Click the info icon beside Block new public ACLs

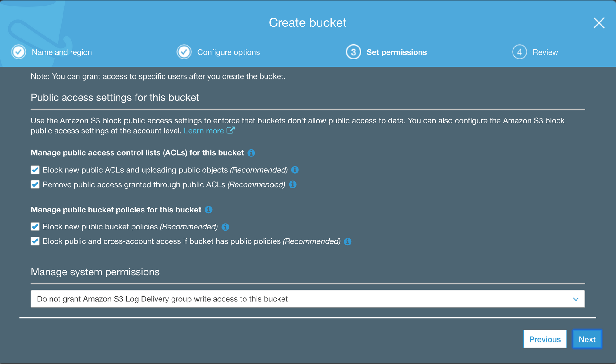point(295,170)
